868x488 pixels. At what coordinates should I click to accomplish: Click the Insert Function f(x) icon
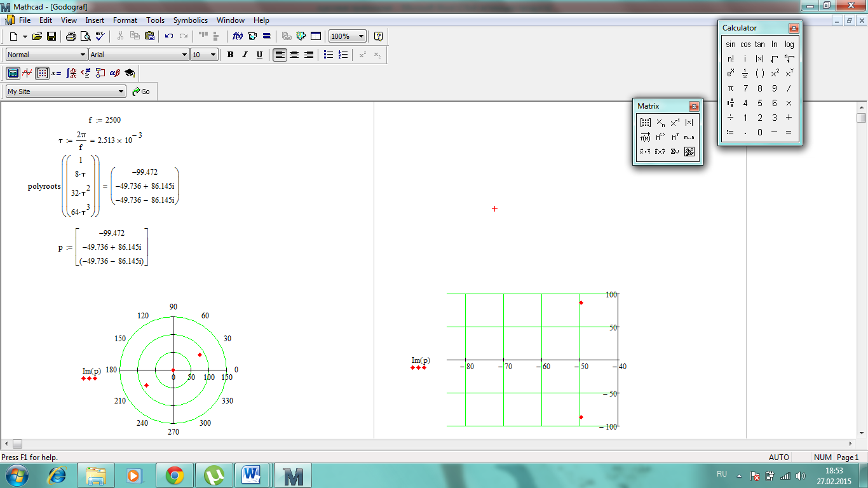click(x=238, y=36)
